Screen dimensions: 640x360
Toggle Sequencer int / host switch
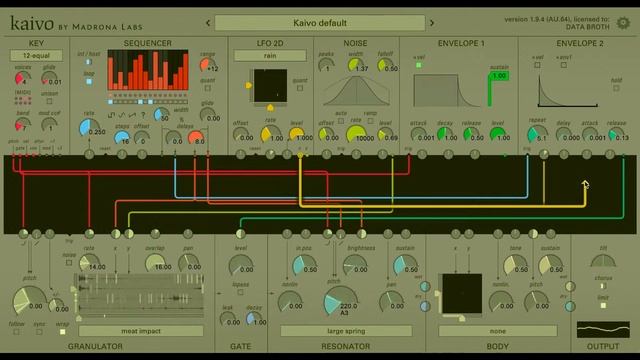pyautogui.click(x=89, y=62)
